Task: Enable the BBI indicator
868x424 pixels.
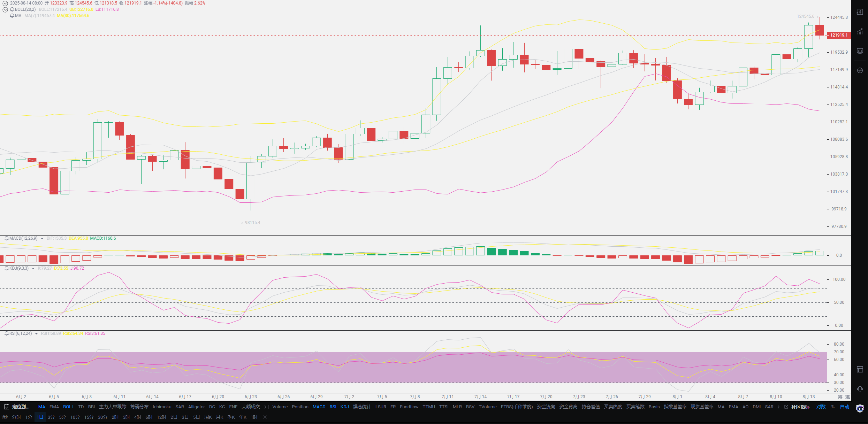Action: pos(91,407)
